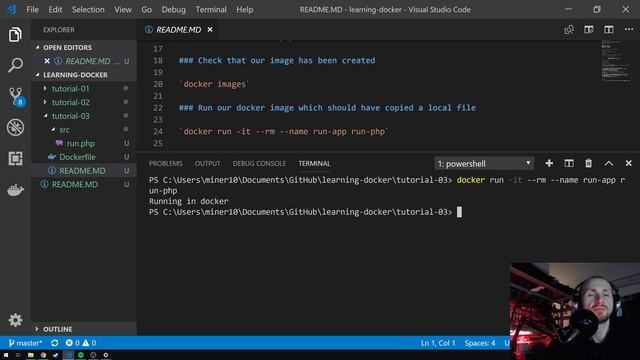Split the editor with split icon

(609, 30)
